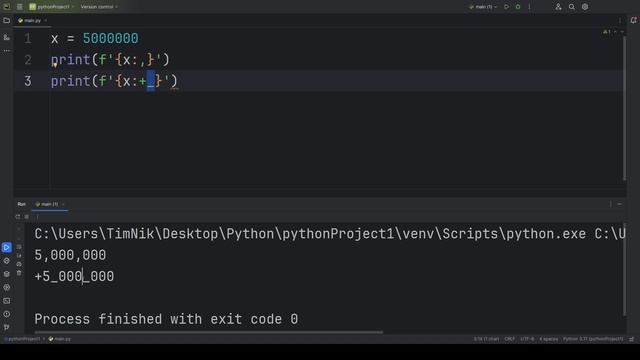
Task: Rerun main in the Run panel toolbar
Action: [18, 217]
